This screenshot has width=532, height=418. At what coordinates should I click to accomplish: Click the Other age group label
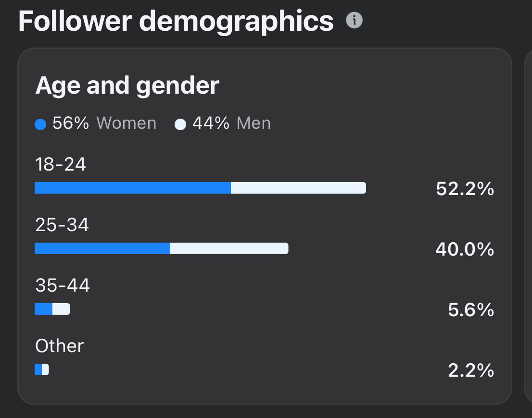[59, 346]
